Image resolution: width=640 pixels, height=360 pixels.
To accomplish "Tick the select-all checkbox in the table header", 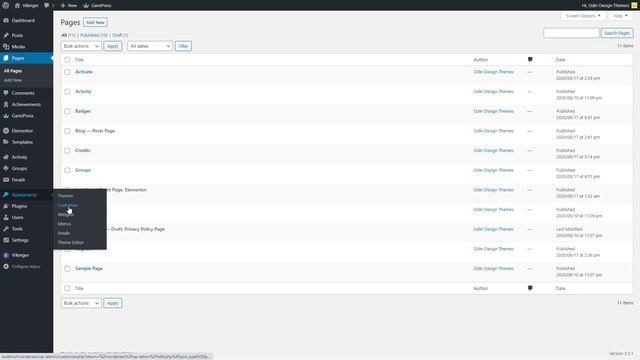I will click(67, 60).
